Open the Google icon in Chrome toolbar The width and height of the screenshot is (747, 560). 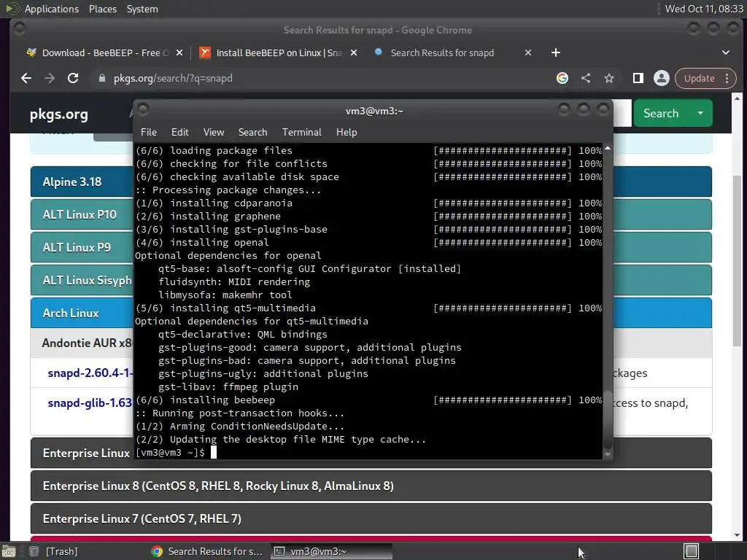tap(562, 78)
